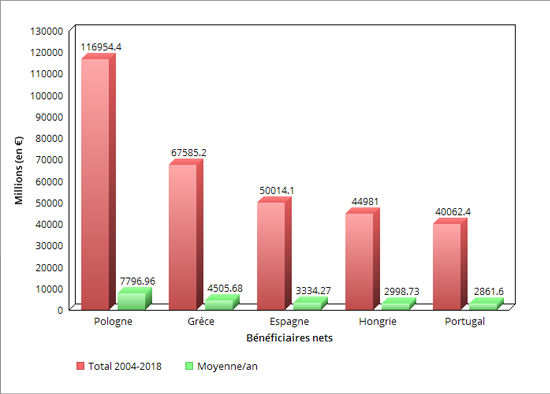550x394 pixels.
Task: Click the 67585.2 data label
Action: pyautogui.click(x=189, y=153)
